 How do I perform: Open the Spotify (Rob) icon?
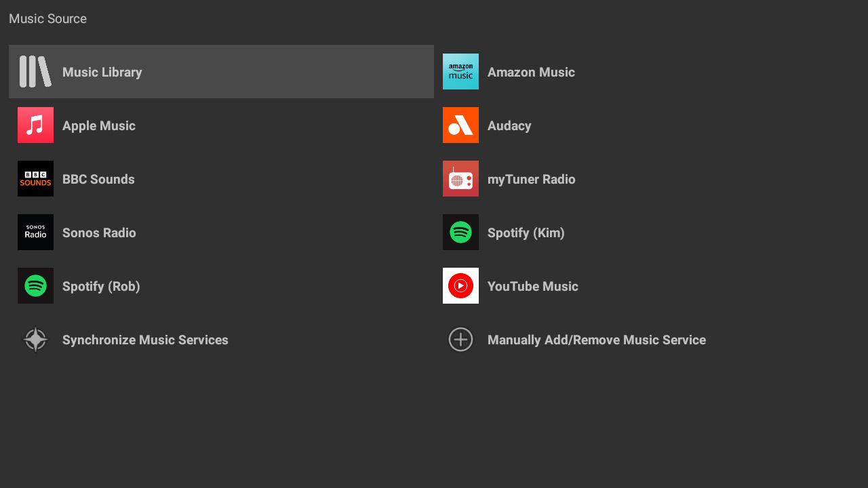(35, 285)
